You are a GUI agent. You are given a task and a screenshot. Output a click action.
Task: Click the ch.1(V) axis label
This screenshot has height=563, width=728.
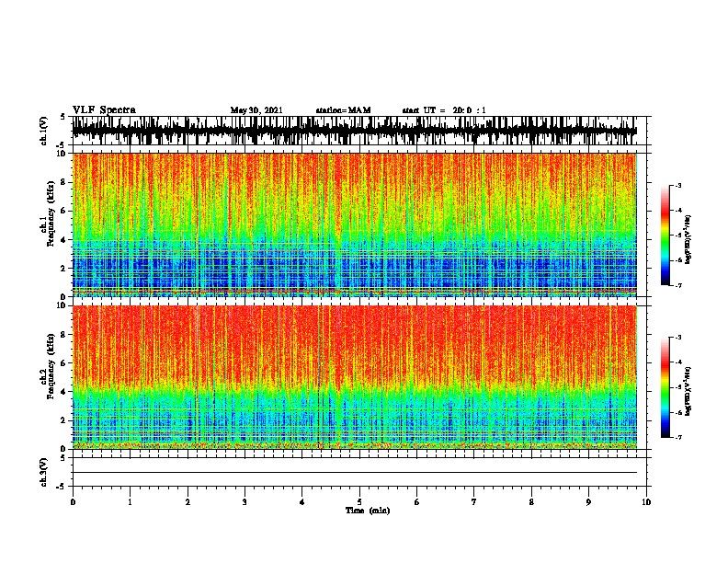[44, 131]
